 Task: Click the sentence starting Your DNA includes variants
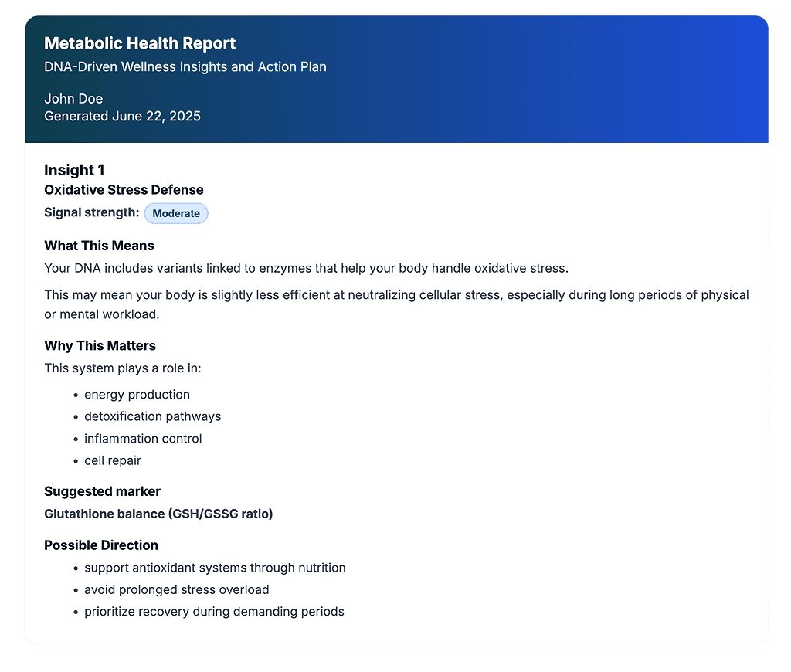pos(306,268)
